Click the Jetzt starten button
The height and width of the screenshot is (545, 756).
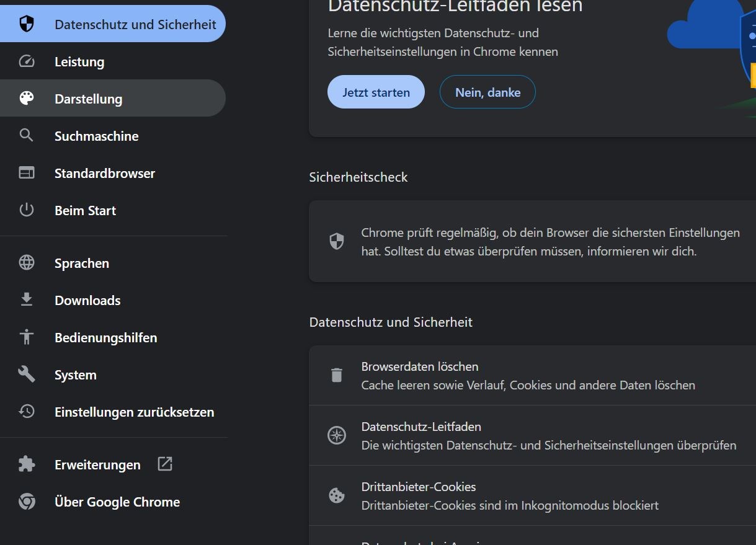pyautogui.click(x=376, y=92)
